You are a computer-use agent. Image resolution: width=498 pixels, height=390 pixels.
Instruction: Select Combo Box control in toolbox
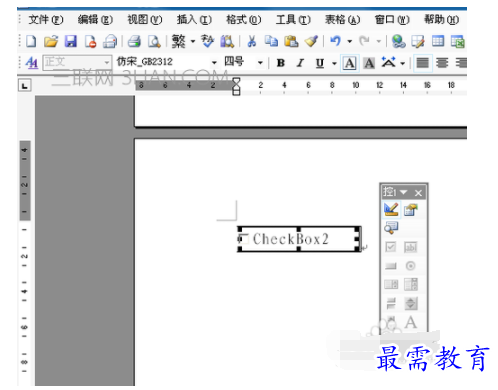tap(410, 284)
